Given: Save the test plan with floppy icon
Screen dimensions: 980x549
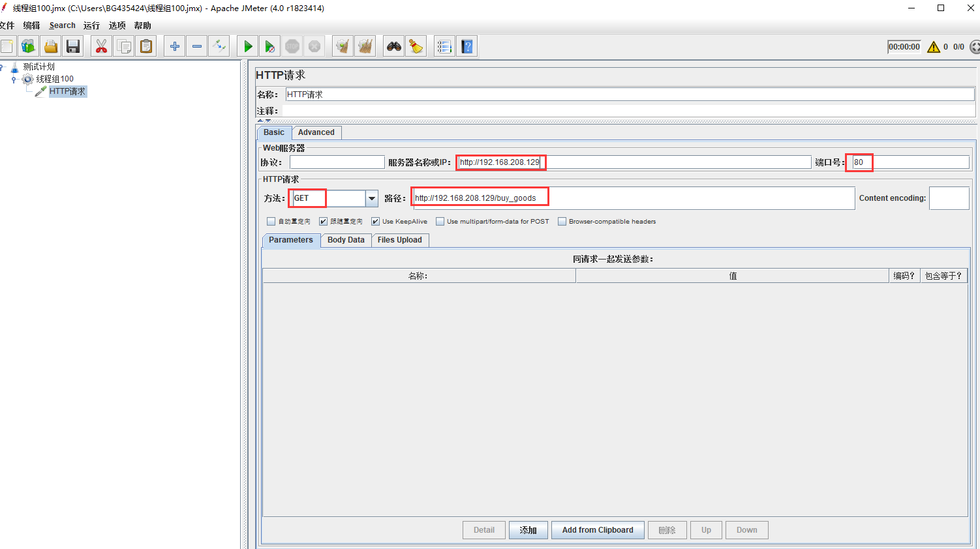Looking at the screenshot, I should (x=73, y=46).
